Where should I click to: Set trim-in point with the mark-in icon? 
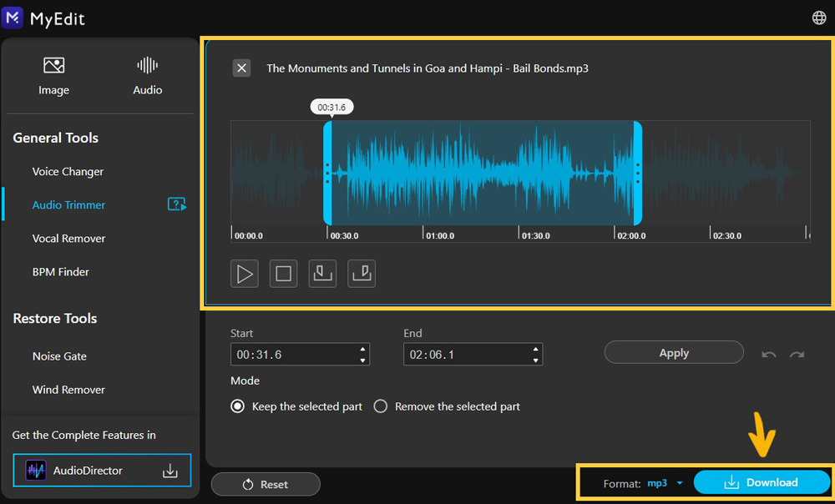(322, 273)
